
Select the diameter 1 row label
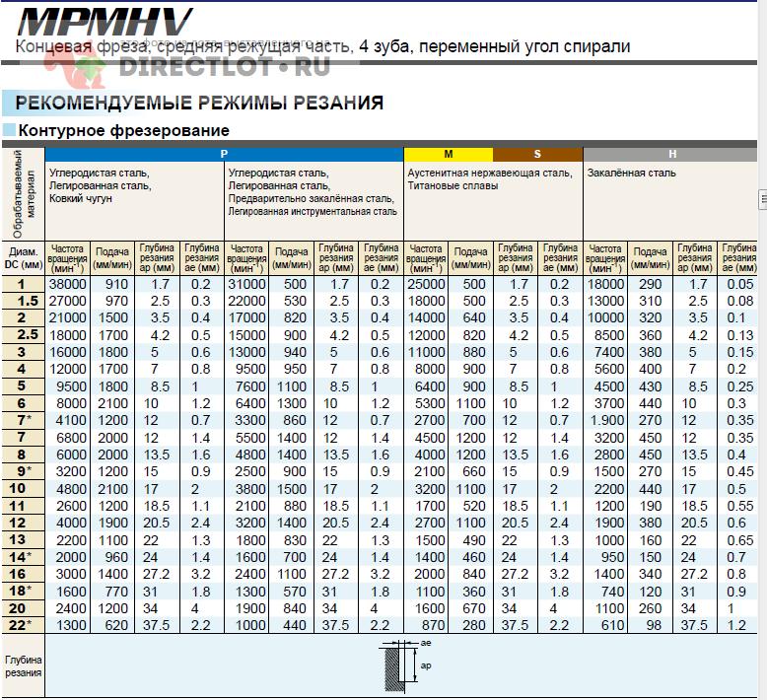coord(22,284)
